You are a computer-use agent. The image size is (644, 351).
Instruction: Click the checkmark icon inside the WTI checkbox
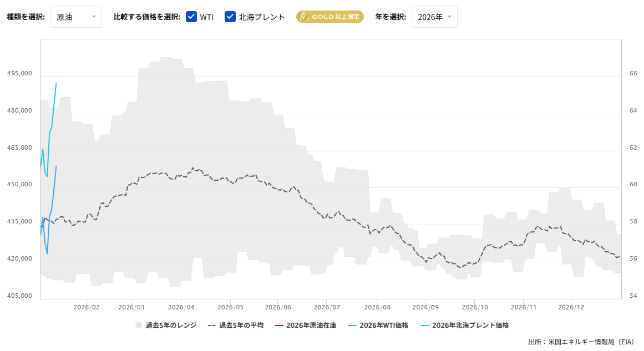point(191,17)
